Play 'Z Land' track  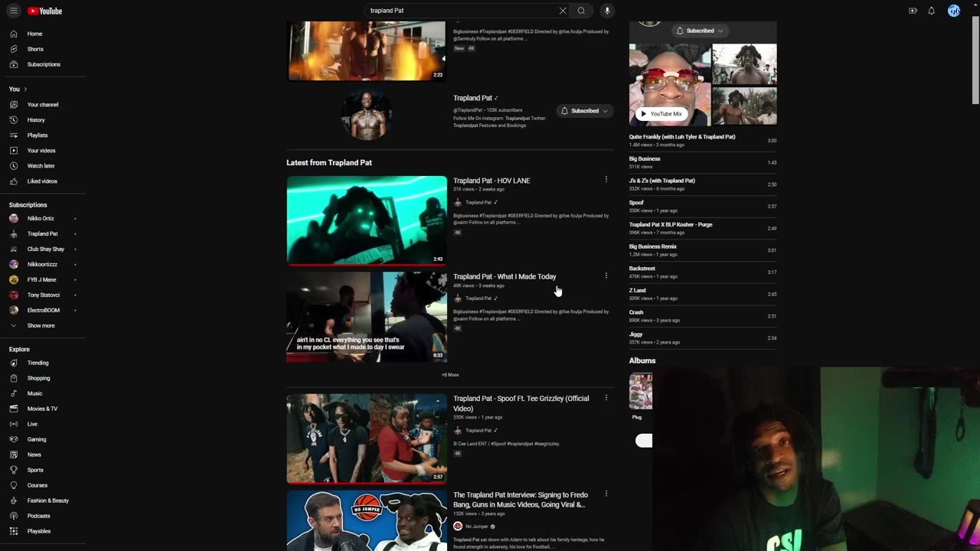pyautogui.click(x=703, y=294)
